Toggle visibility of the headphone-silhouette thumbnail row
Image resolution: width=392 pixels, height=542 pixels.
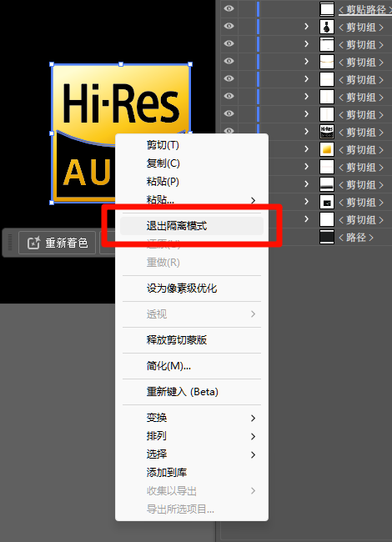coord(229,26)
